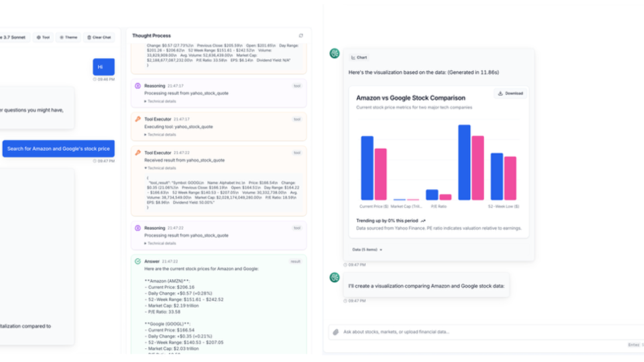Click the "Hi" user message bubble
The image size is (644, 362).
(x=104, y=67)
